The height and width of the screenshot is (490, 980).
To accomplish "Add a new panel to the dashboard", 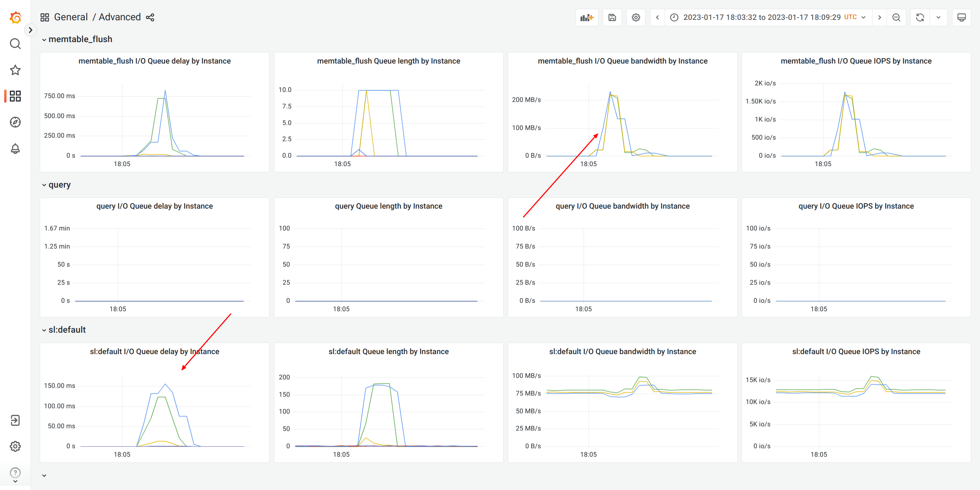I will tap(587, 17).
